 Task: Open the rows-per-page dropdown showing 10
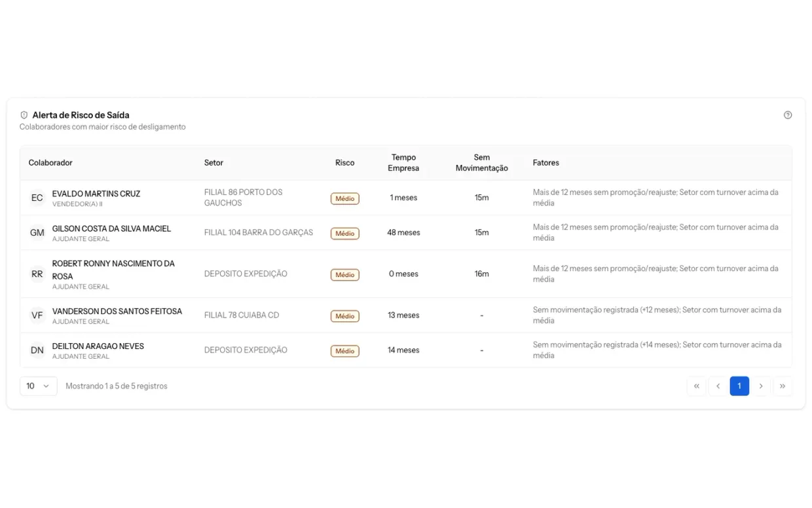click(39, 386)
